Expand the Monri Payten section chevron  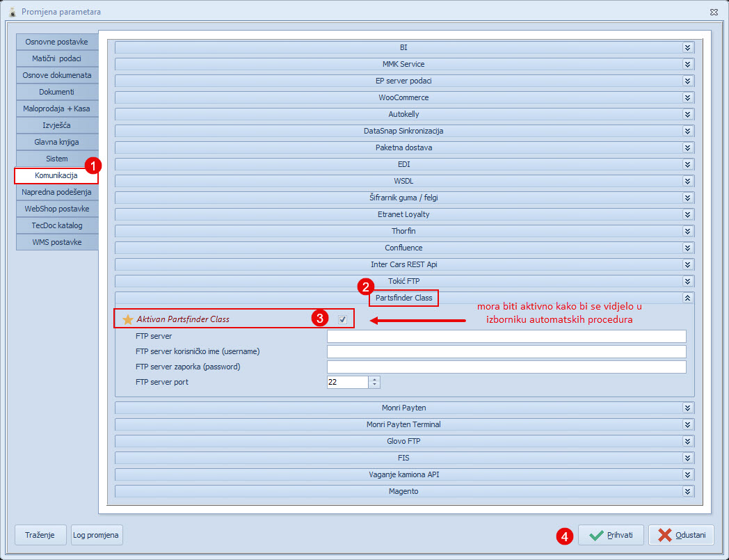point(687,408)
